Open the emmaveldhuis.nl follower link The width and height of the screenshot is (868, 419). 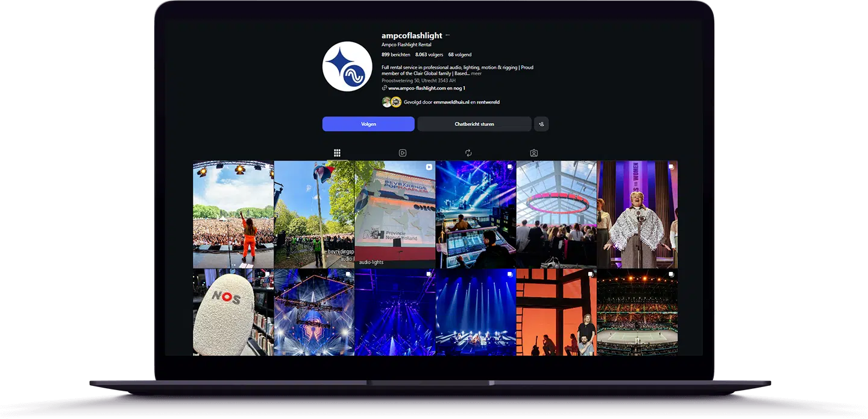coord(451,102)
